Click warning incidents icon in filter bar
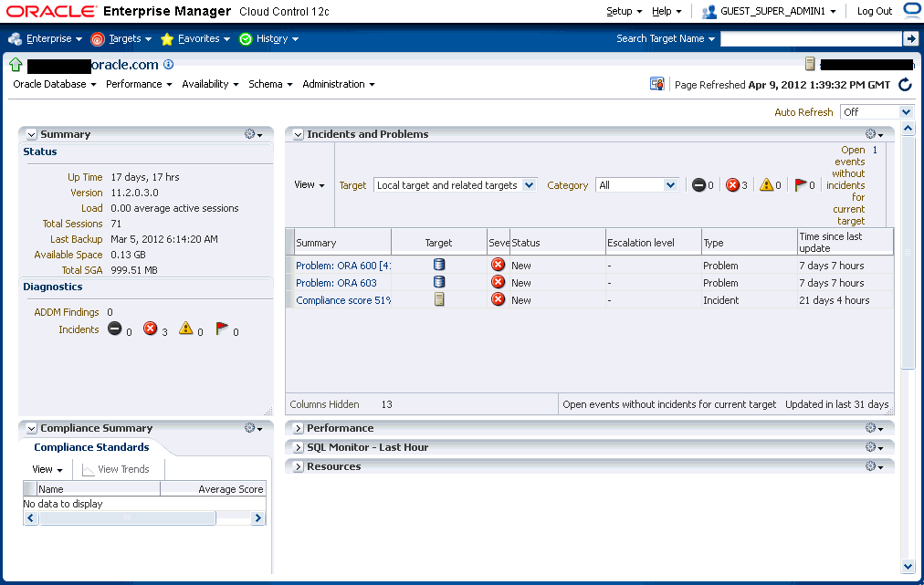 tap(766, 185)
